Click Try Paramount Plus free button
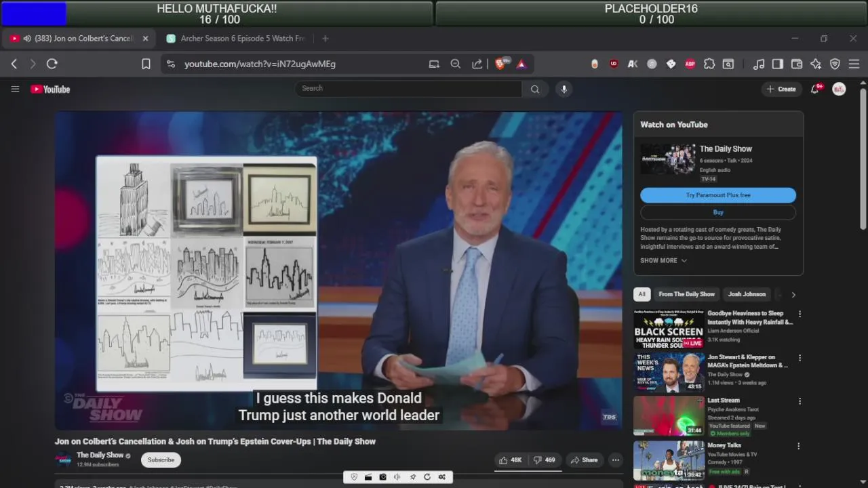The image size is (868, 488). pos(718,195)
